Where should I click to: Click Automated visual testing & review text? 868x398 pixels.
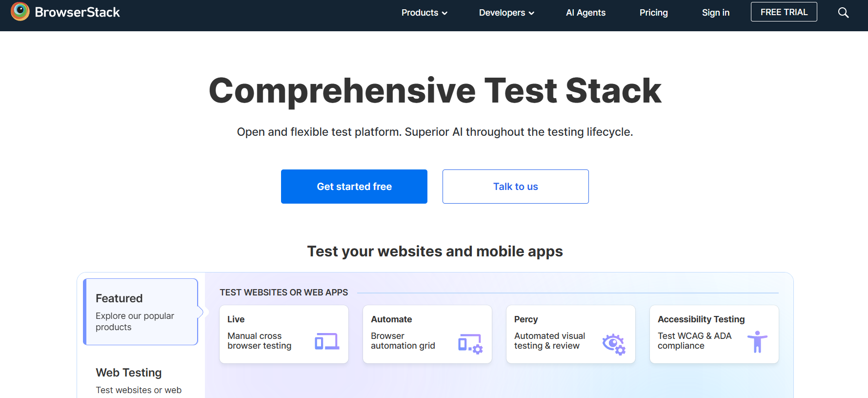coord(549,341)
